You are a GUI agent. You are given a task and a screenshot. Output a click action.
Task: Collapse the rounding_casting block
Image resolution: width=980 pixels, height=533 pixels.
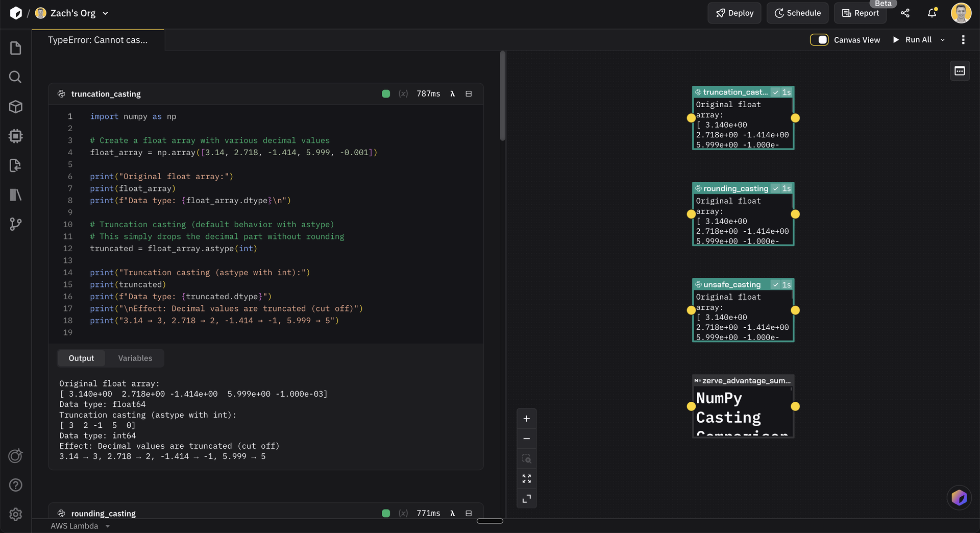click(x=469, y=514)
